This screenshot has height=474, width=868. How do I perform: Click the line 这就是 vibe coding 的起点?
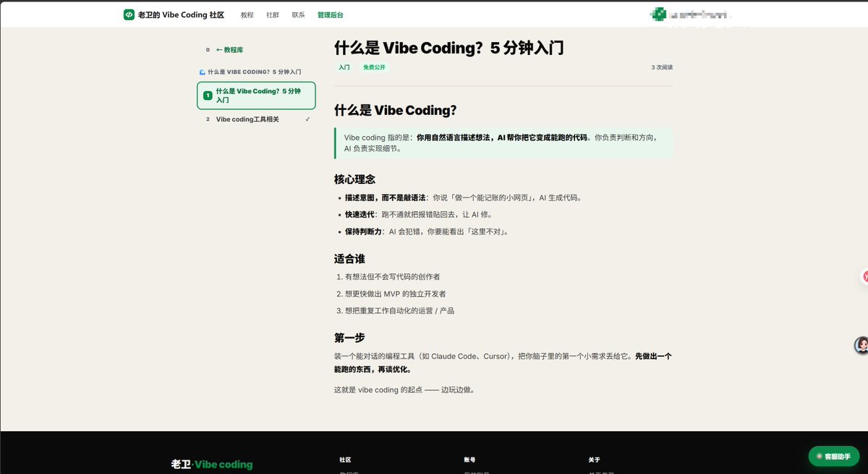[404, 389]
